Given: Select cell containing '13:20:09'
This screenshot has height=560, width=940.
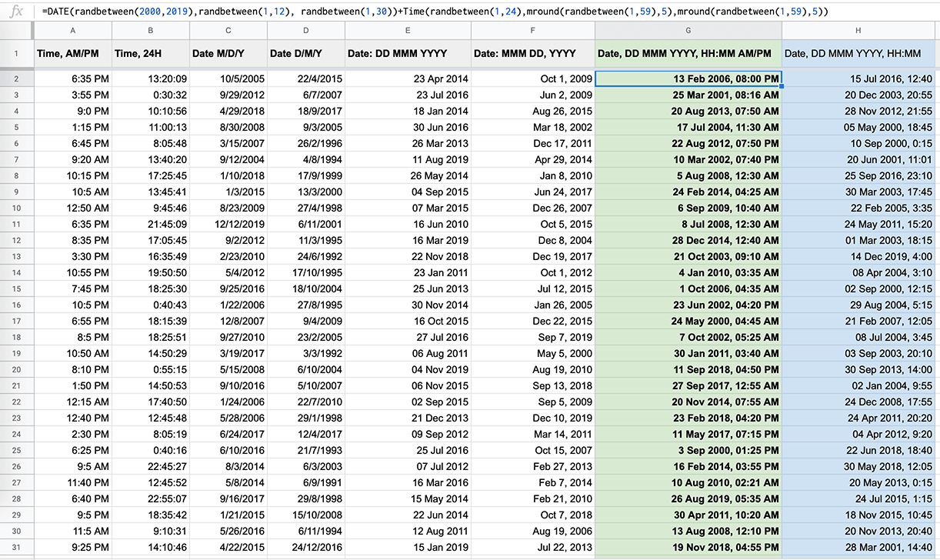Looking at the screenshot, I should (x=151, y=78).
